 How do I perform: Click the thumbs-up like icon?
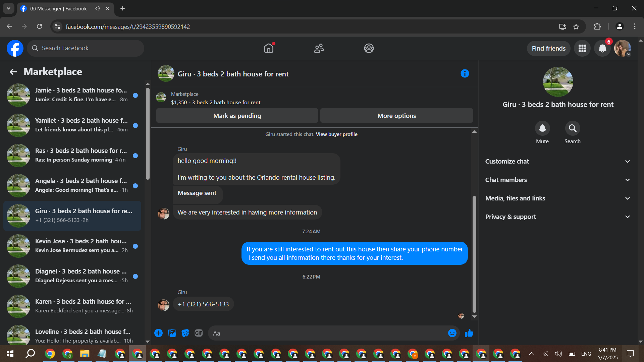coord(469,333)
